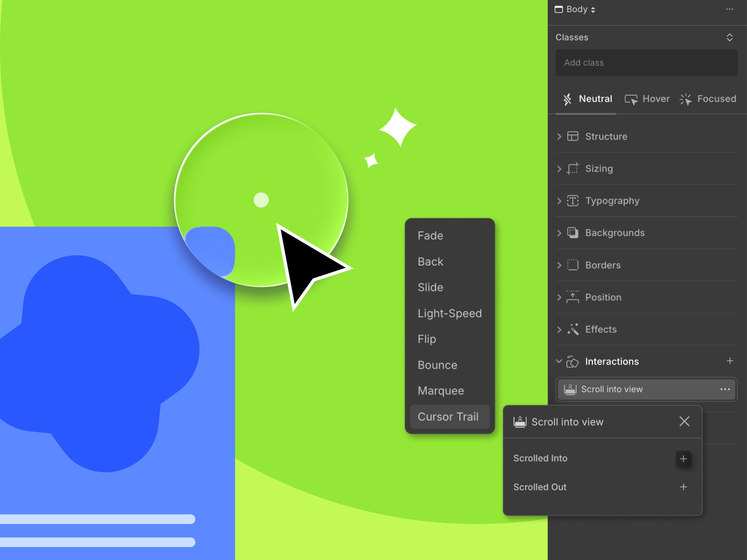Add a new interaction with plus icon

click(730, 361)
